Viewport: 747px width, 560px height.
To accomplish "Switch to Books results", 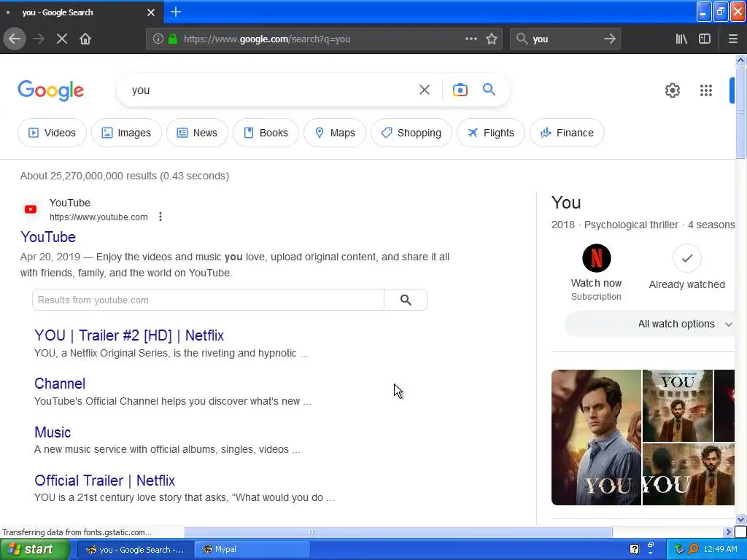I will click(266, 133).
